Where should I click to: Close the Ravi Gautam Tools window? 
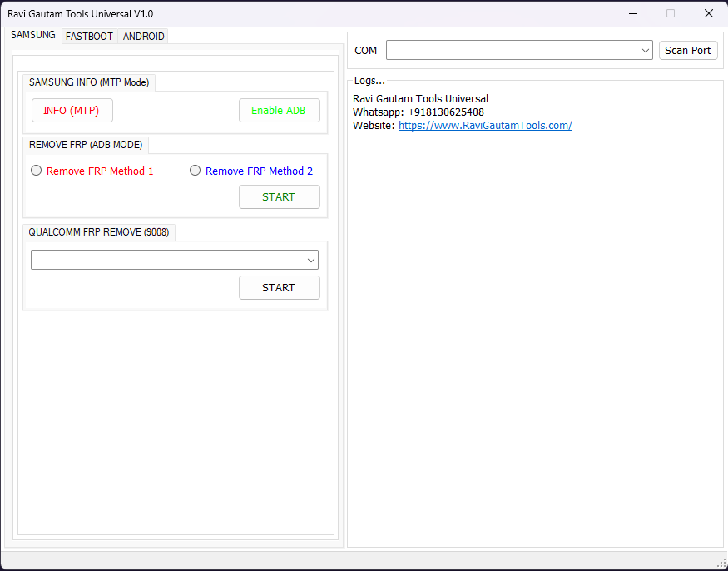709,13
